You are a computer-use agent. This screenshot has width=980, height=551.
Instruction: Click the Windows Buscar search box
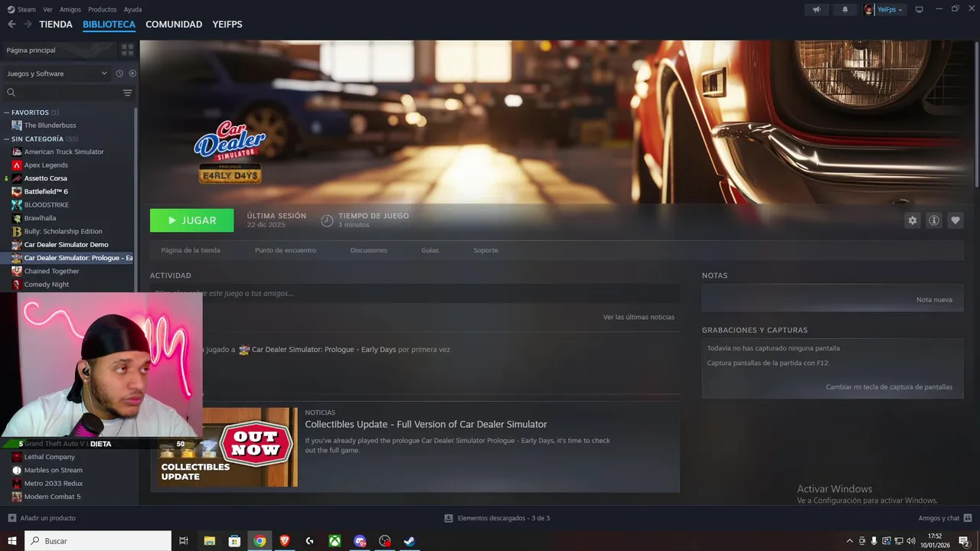(98, 541)
